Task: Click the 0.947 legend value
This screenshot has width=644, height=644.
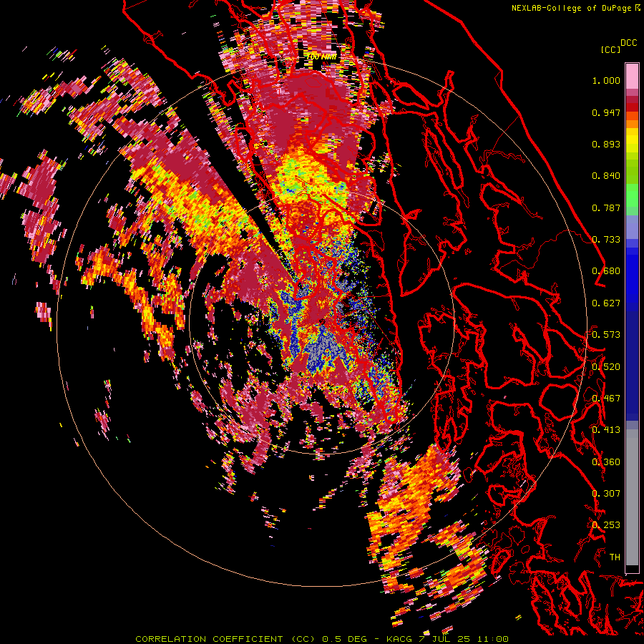Action: [606, 112]
